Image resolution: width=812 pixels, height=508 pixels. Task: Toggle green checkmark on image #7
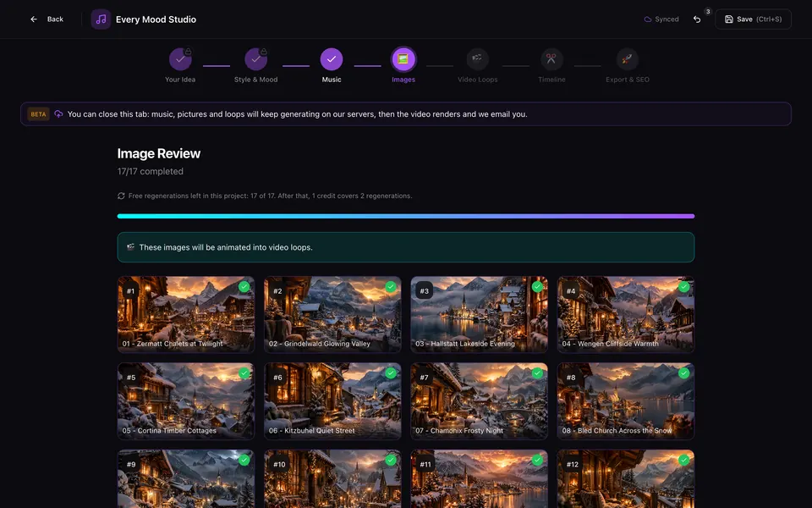(537, 373)
